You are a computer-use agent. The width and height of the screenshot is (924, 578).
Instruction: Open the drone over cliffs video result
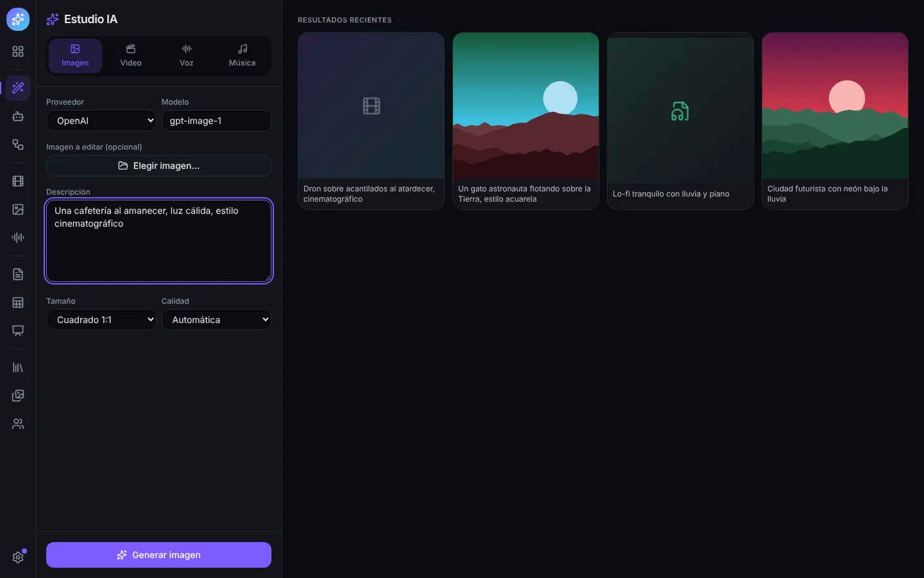coord(371,121)
